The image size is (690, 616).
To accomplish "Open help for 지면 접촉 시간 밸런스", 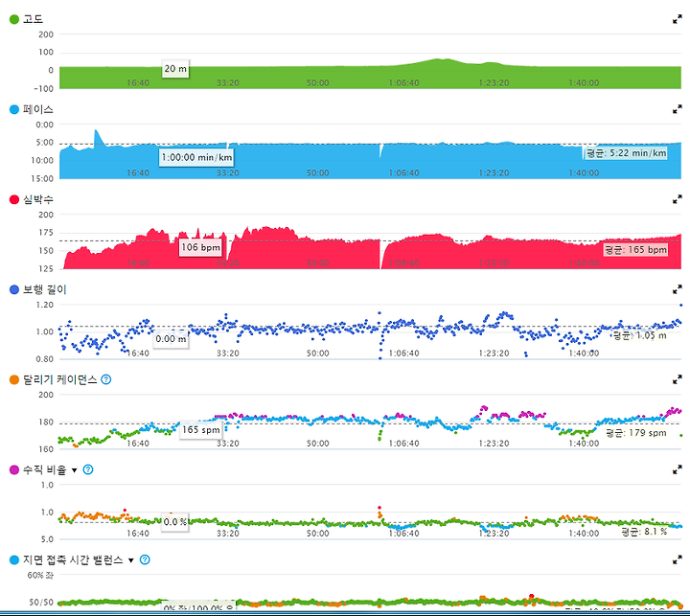I will pyautogui.click(x=145, y=559).
